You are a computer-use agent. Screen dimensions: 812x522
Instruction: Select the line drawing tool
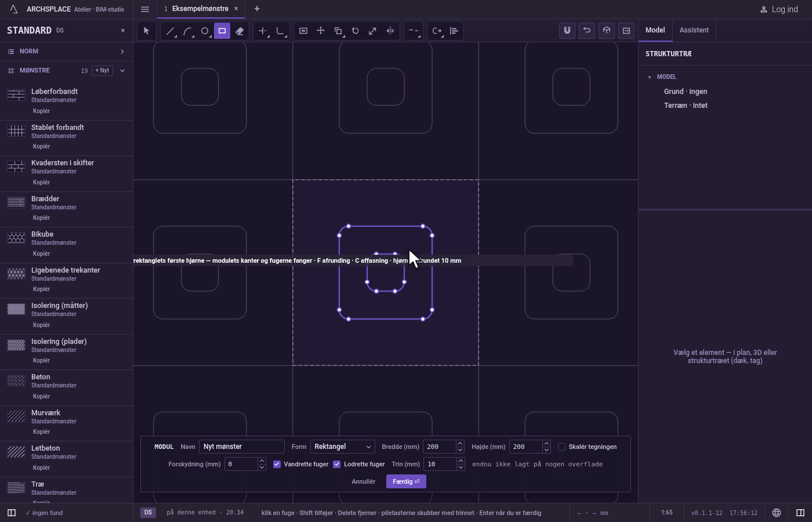point(170,31)
